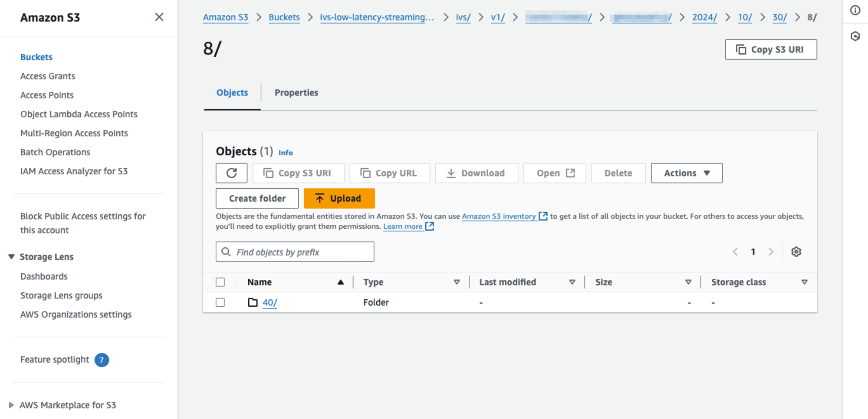Viewport: 868px width, 419px height.
Task: Click external link icon beside Learn more
Action: tap(430, 226)
